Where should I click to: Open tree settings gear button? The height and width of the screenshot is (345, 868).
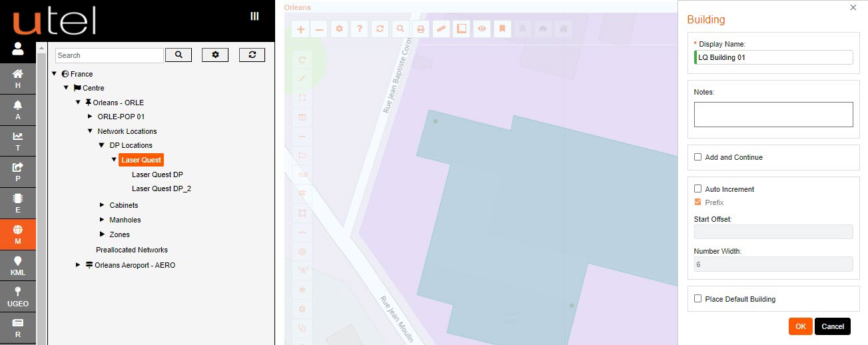215,55
